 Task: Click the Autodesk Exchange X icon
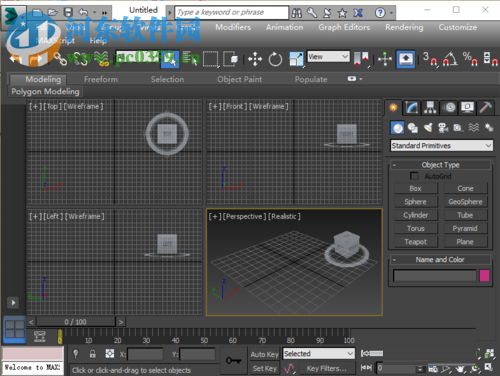[x=358, y=13]
